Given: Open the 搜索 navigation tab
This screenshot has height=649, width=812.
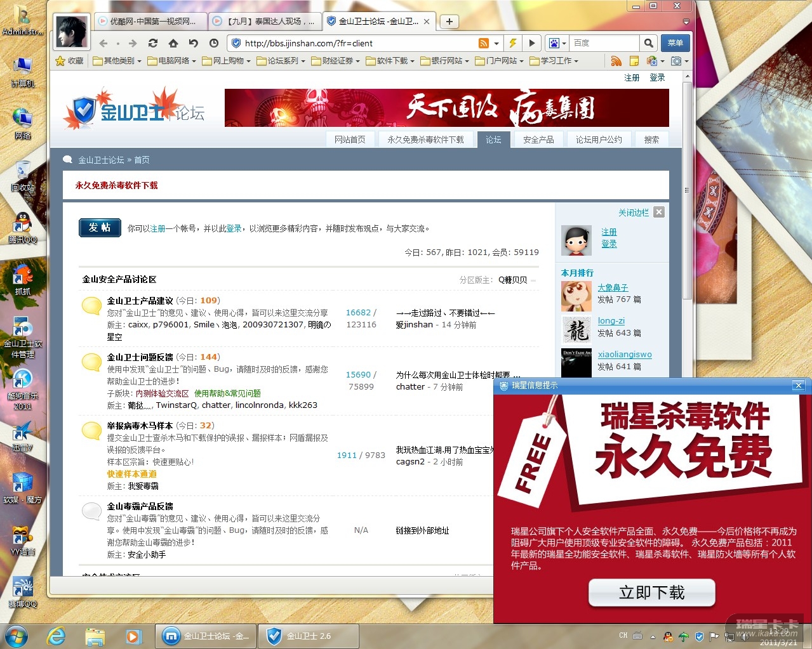Looking at the screenshot, I should pos(651,140).
